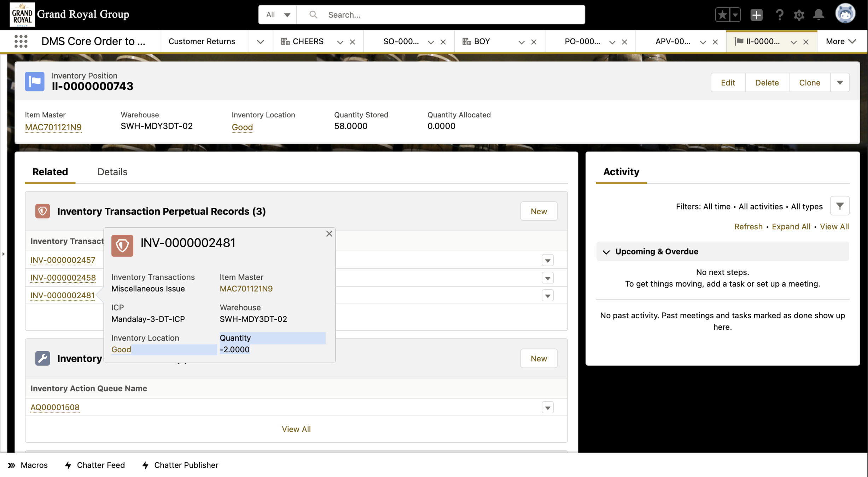Open the search scope All dropdown
The image size is (868, 477).
(x=278, y=15)
